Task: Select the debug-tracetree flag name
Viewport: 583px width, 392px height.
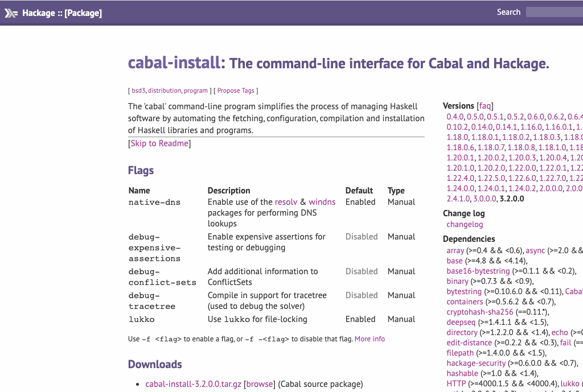Action: 151,301
